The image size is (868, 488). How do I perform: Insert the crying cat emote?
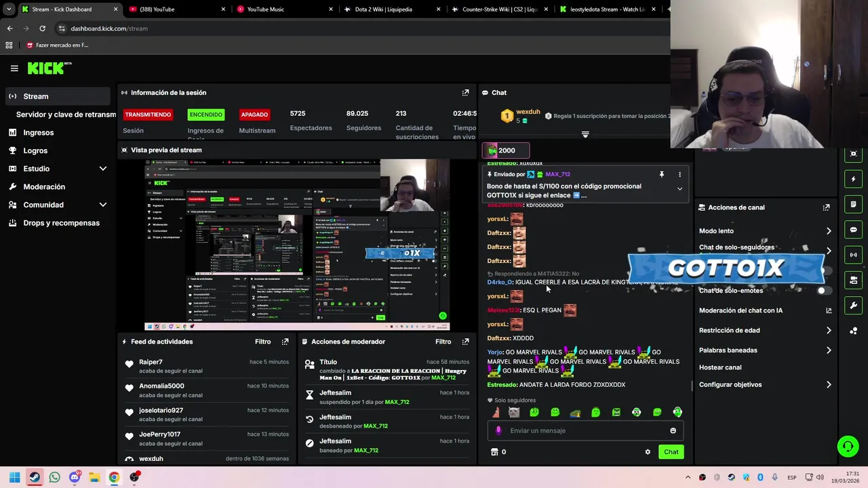click(514, 412)
